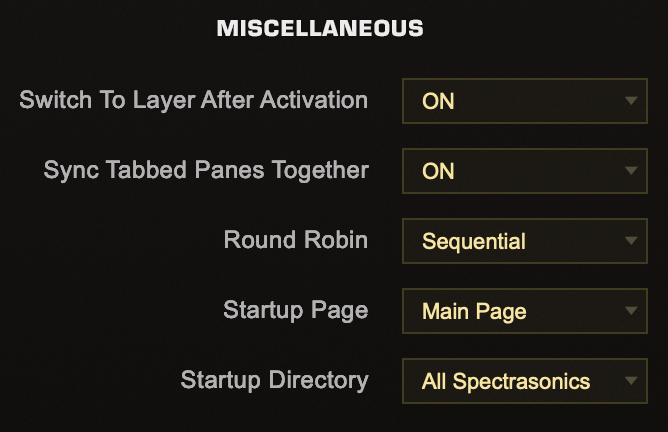Click the arrow on Switch To Layer dropdown
Screen dimensions: 668x432
pos(630,101)
